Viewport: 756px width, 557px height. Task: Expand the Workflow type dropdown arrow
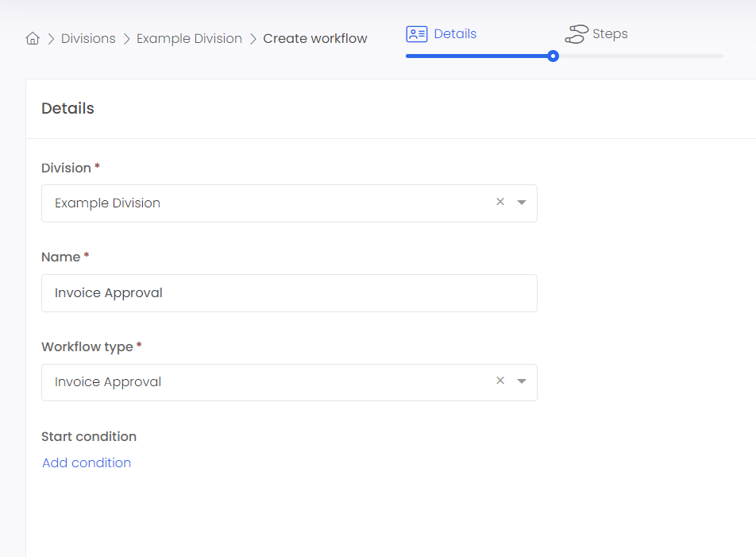(x=521, y=381)
